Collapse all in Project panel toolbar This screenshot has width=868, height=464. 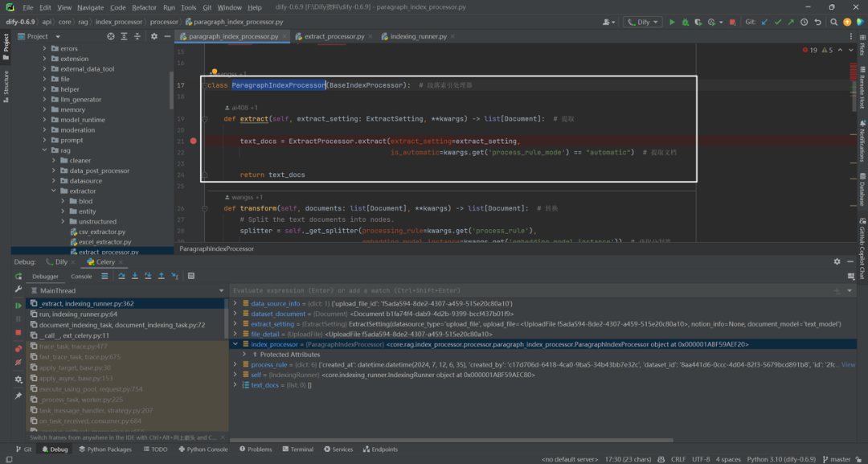[x=137, y=36]
